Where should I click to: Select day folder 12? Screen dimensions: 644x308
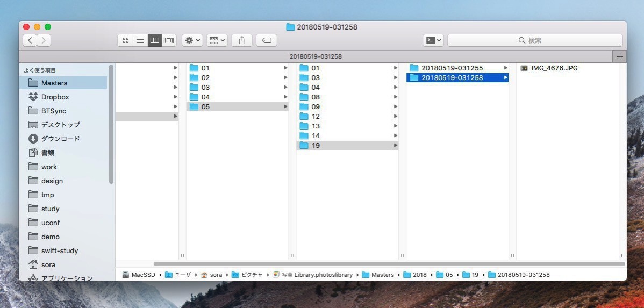pos(347,116)
